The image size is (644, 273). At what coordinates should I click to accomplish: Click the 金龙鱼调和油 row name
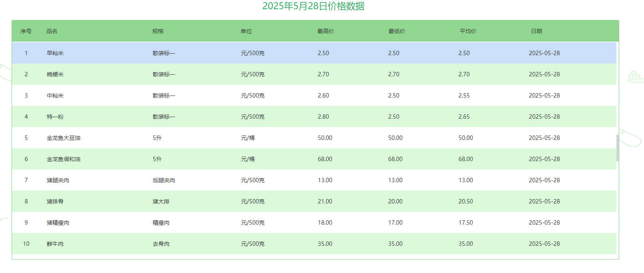point(64,159)
